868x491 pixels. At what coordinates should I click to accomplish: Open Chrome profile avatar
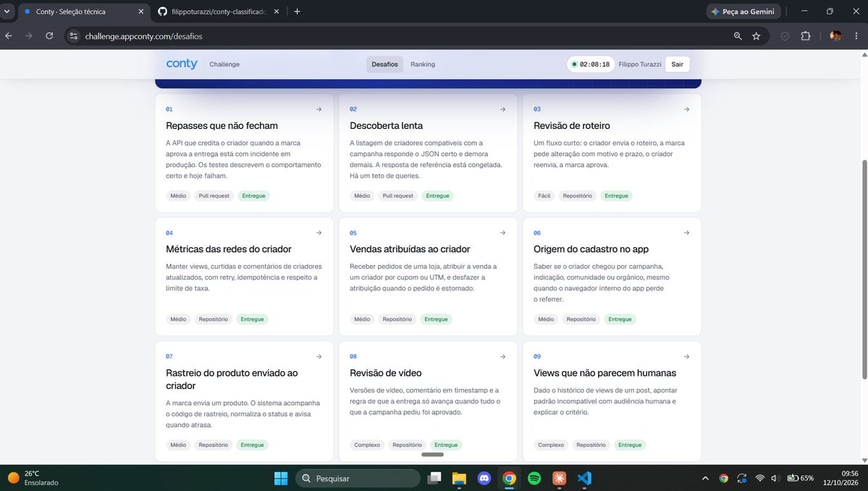coord(835,36)
